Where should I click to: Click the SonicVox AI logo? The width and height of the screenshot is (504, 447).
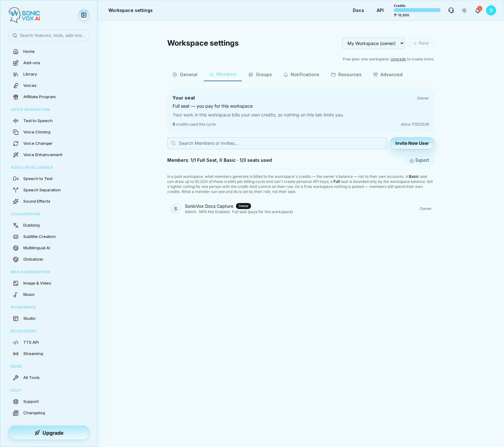(25, 15)
